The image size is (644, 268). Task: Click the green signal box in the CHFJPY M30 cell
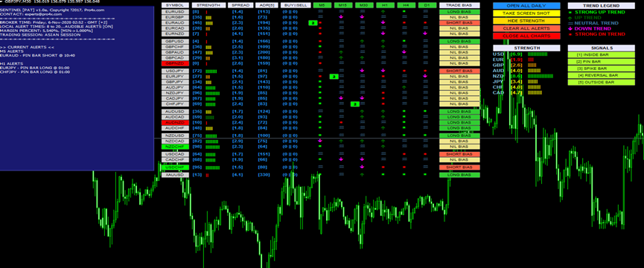tap(355, 104)
